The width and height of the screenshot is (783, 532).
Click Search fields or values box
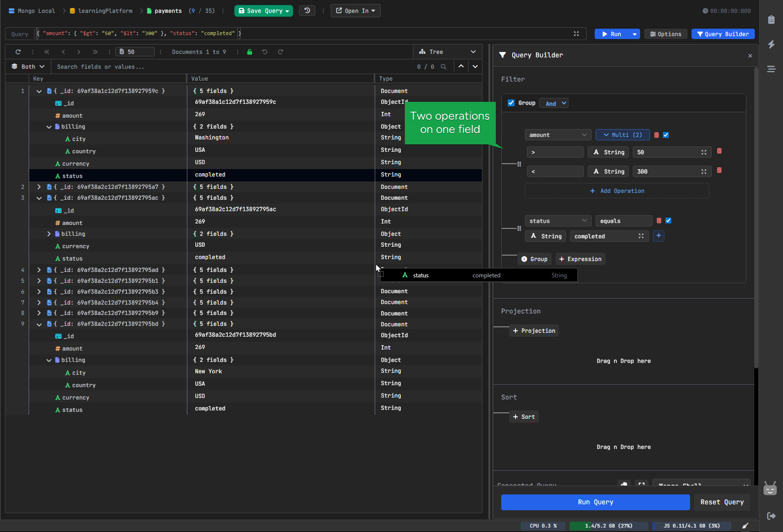click(x=232, y=67)
